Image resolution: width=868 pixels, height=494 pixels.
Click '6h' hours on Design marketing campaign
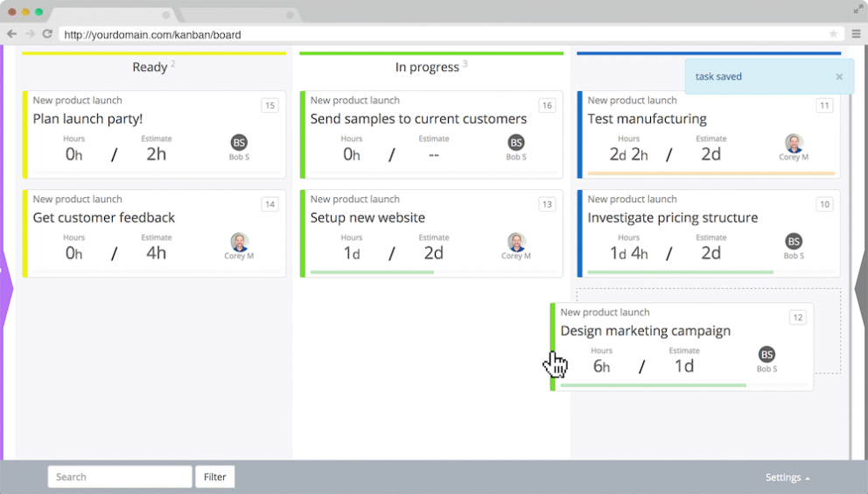click(601, 366)
